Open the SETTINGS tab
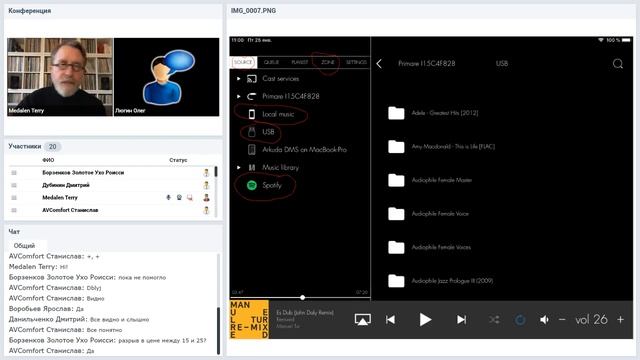 tap(356, 62)
